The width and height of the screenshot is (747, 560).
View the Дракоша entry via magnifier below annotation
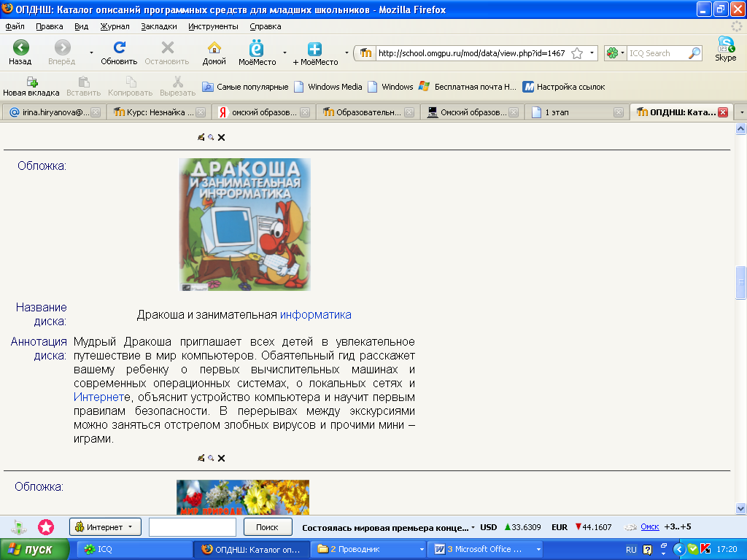(211, 458)
